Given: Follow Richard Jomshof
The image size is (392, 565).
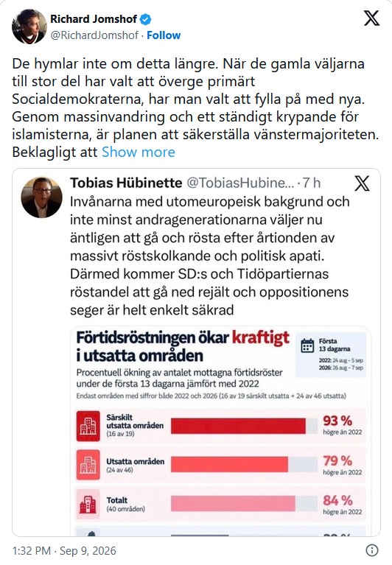Looking at the screenshot, I should coord(164,35).
